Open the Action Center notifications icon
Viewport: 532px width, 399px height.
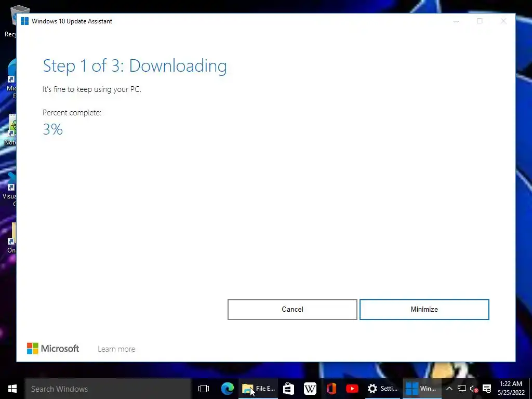487,389
